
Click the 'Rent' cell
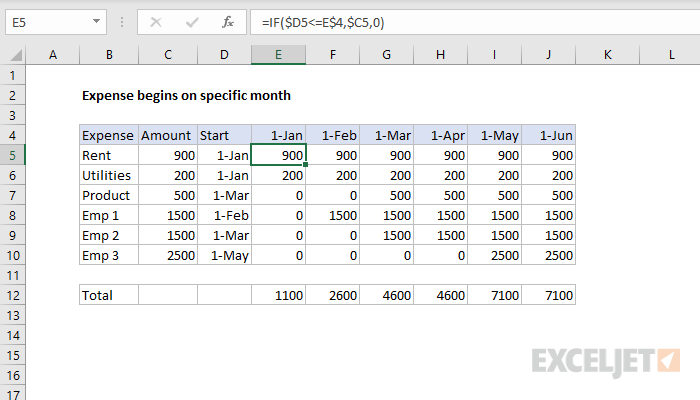(109, 155)
